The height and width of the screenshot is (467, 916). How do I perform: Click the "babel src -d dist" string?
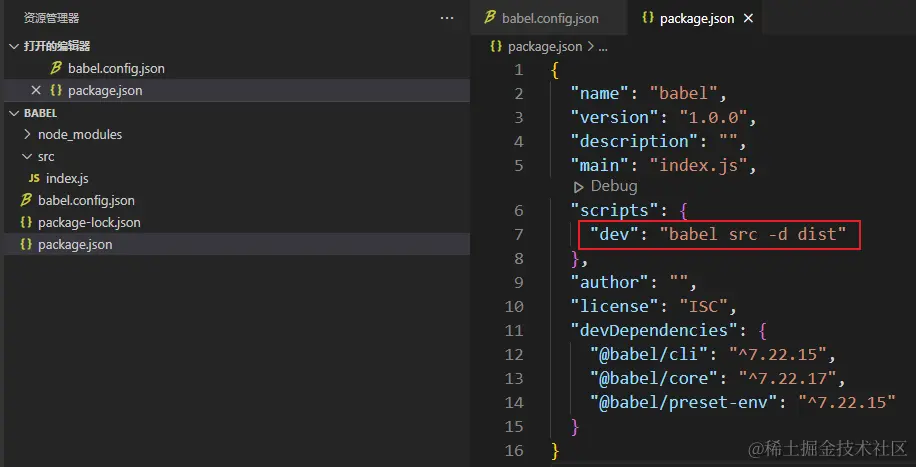753,234
